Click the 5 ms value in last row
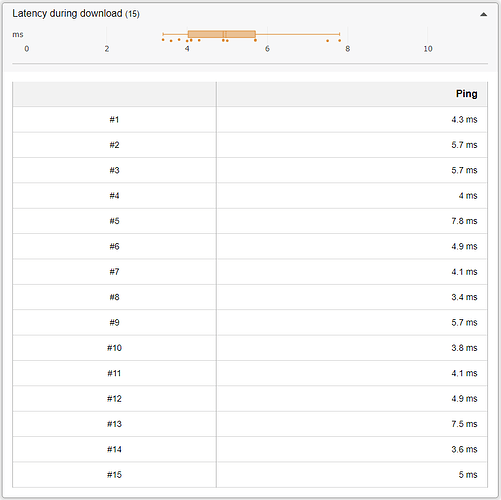 [468, 475]
